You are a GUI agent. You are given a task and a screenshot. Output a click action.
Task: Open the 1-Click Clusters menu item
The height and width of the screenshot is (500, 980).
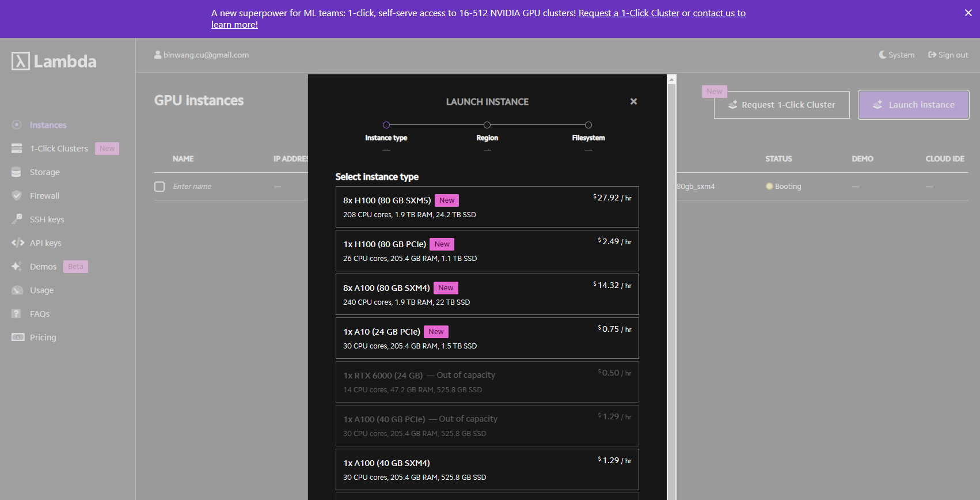tap(59, 149)
